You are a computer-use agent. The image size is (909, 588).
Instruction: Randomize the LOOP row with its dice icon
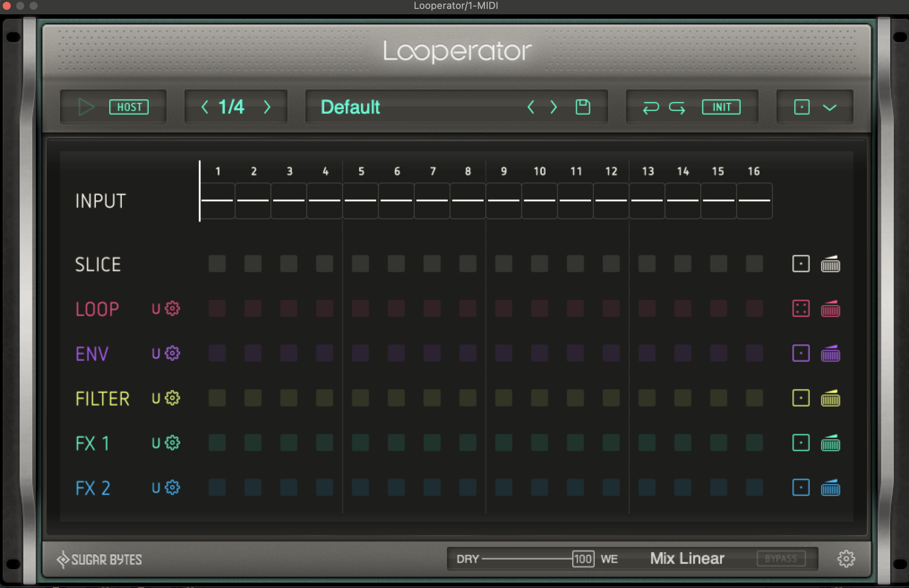coord(801,309)
